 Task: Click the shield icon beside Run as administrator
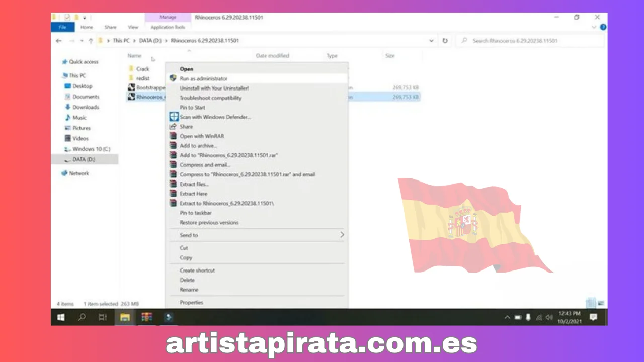173,78
